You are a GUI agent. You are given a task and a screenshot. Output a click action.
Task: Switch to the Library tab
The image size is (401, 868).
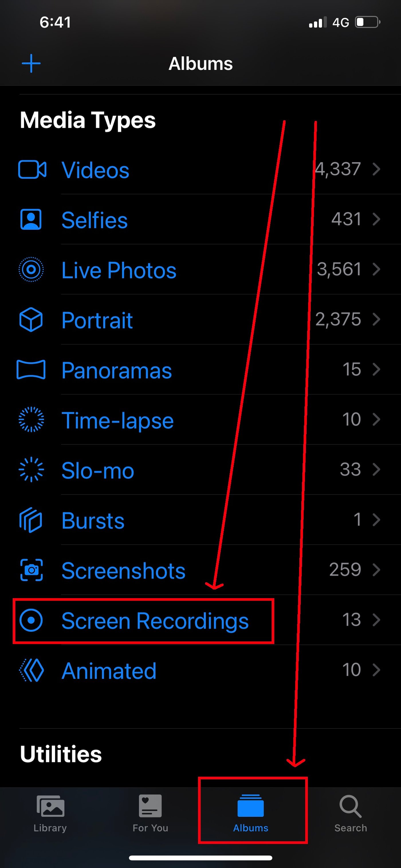[x=50, y=813]
